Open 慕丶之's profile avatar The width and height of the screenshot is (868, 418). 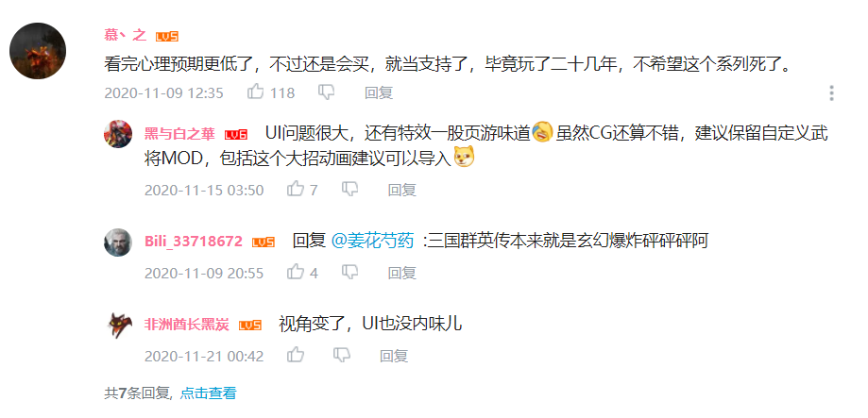click(x=38, y=51)
